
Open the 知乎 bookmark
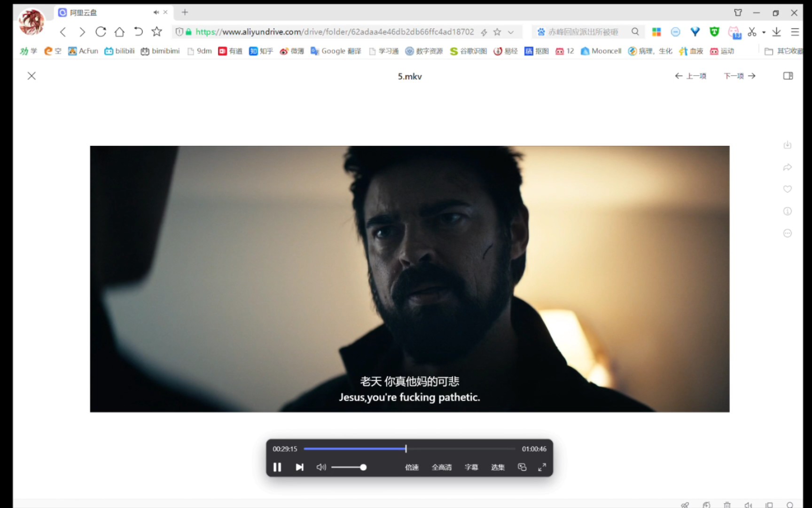pyautogui.click(x=261, y=51)
